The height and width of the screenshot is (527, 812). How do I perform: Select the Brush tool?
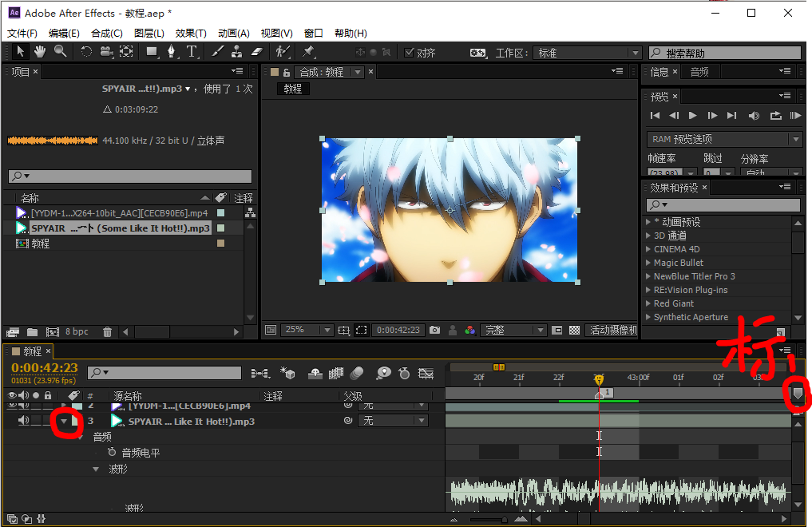tap(217, 51)
